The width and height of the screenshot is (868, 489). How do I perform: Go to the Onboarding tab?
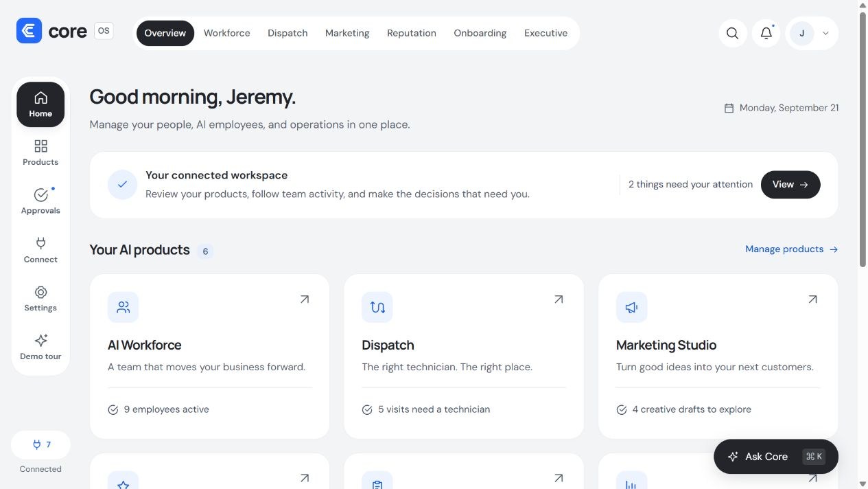click(x=480, y=33)
